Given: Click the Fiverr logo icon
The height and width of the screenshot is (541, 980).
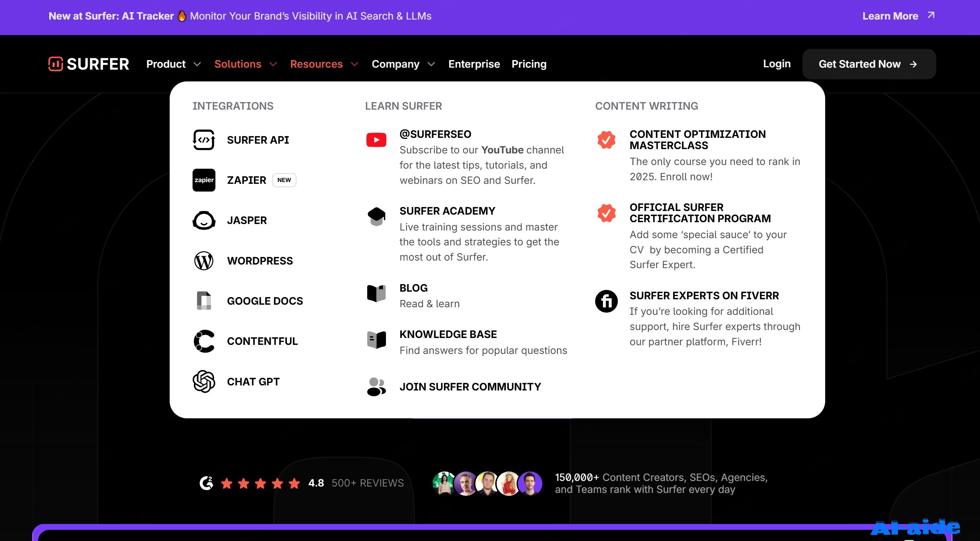Looking at the screenshot, I should 606,301.
